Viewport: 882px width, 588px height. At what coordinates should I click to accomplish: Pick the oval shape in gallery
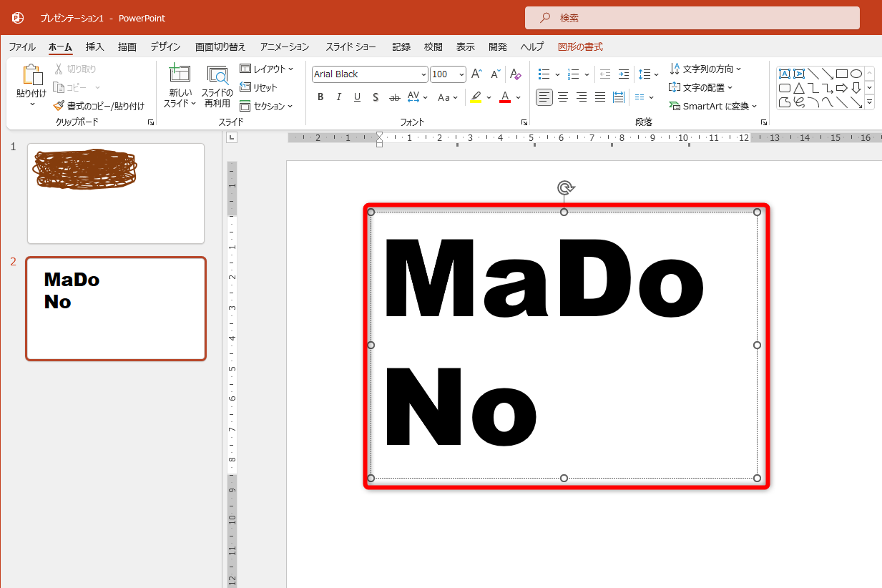(856, 74)
